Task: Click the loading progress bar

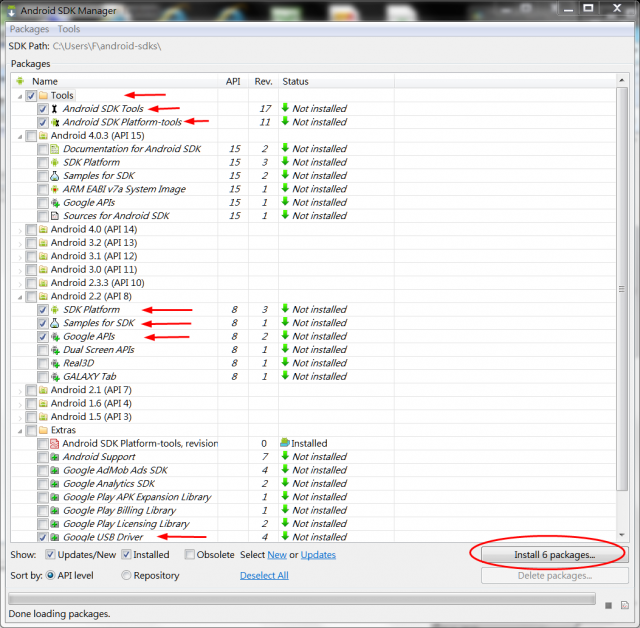Action: [302, 599]
